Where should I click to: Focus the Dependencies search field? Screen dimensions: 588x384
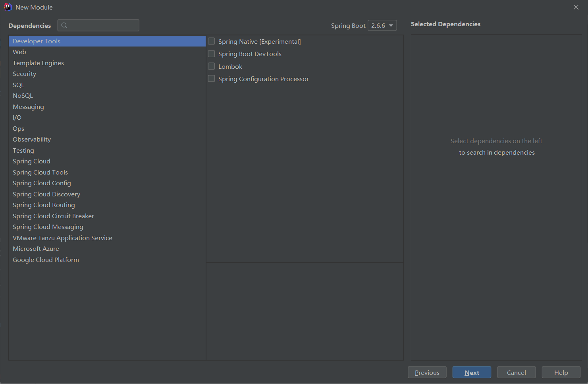click(98, 25)
